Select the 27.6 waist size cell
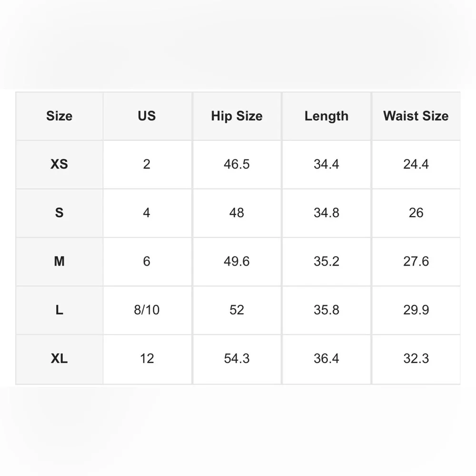This screenshot has height=476, width=476. pos(416,261)
